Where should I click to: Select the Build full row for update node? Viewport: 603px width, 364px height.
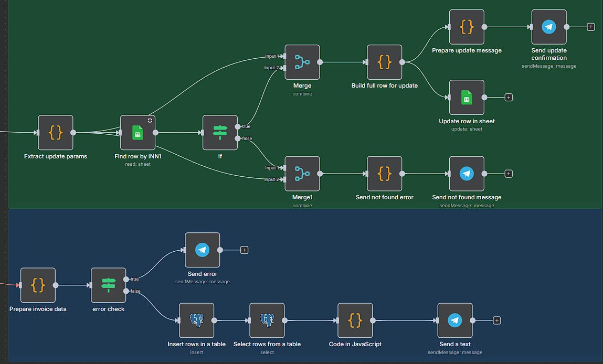(x=385, y=62)
